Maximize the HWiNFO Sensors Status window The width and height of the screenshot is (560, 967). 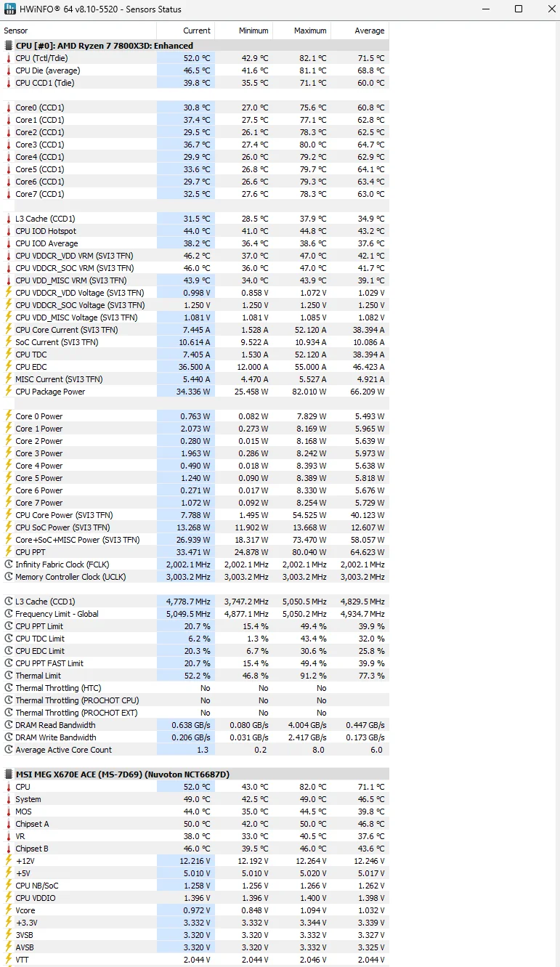[519, 9]
